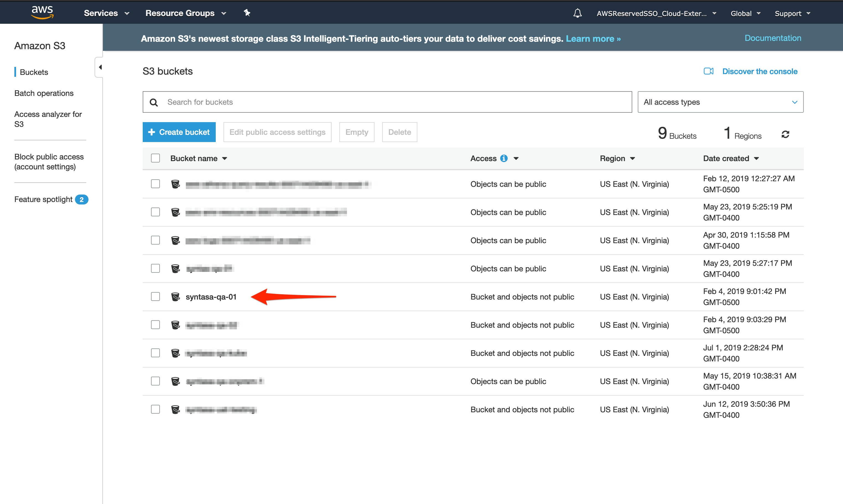
Task: Click the Discover the console video icon
Action: click(708, 71)
